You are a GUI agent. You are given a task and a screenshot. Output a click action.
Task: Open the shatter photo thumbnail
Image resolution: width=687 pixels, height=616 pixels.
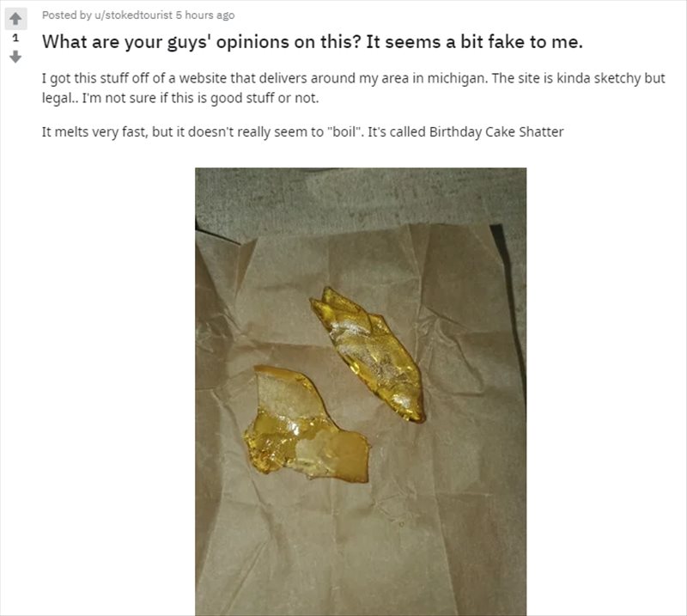[361, 392]
